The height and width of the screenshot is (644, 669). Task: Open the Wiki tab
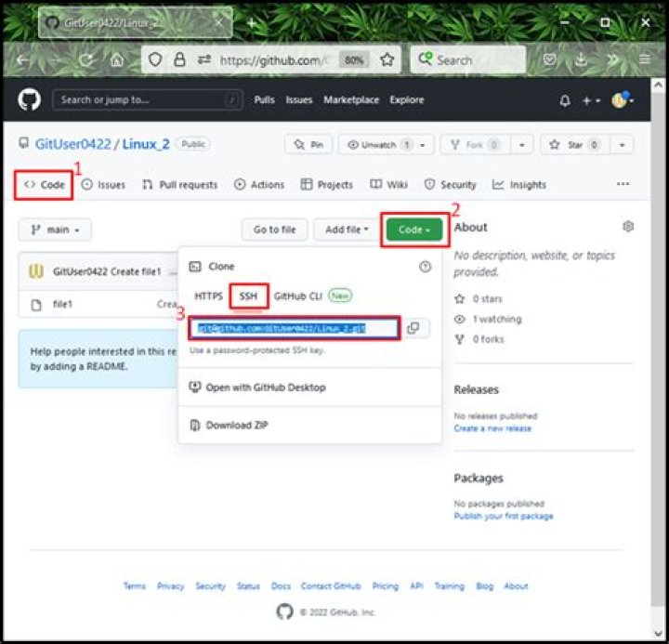click(388, 185)
